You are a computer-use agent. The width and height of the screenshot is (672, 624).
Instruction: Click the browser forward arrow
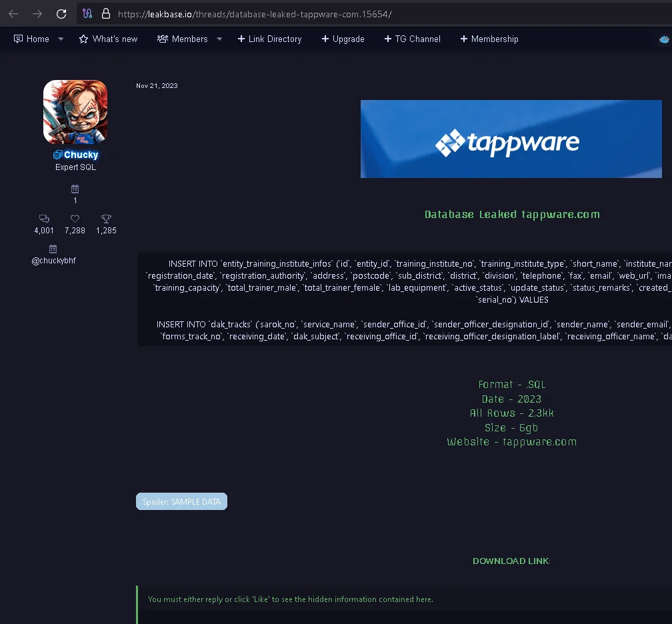(x=37, y=14)
